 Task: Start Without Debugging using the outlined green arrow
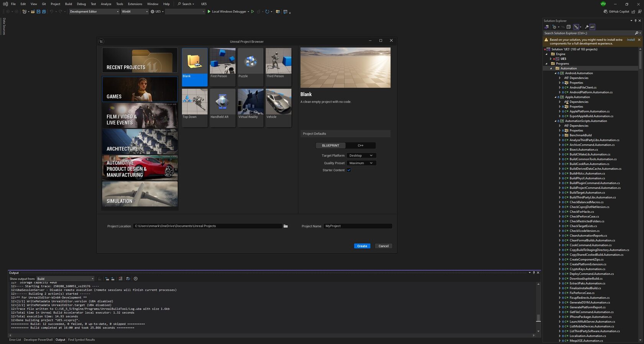coord(253,11)
